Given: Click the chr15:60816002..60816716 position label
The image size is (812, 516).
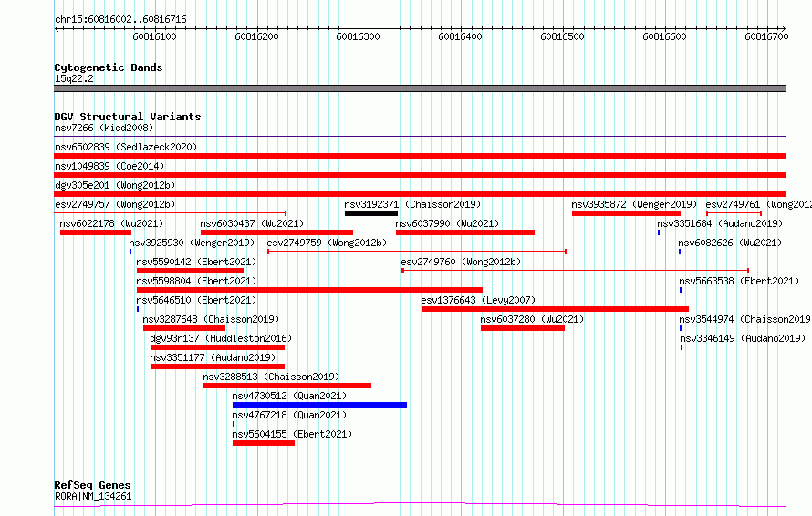Looking at the screenshot, I should (120, 20).
